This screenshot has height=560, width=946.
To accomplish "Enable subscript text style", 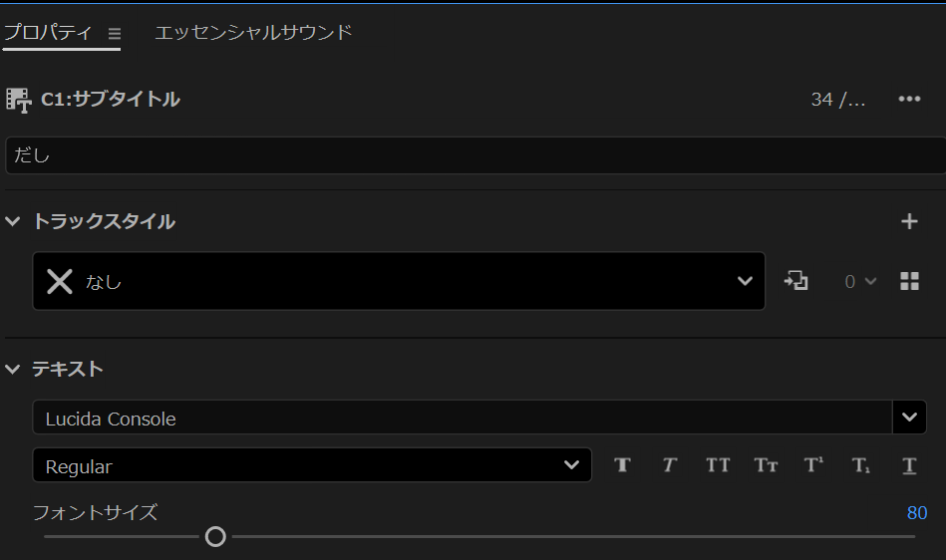I will 861,465.
